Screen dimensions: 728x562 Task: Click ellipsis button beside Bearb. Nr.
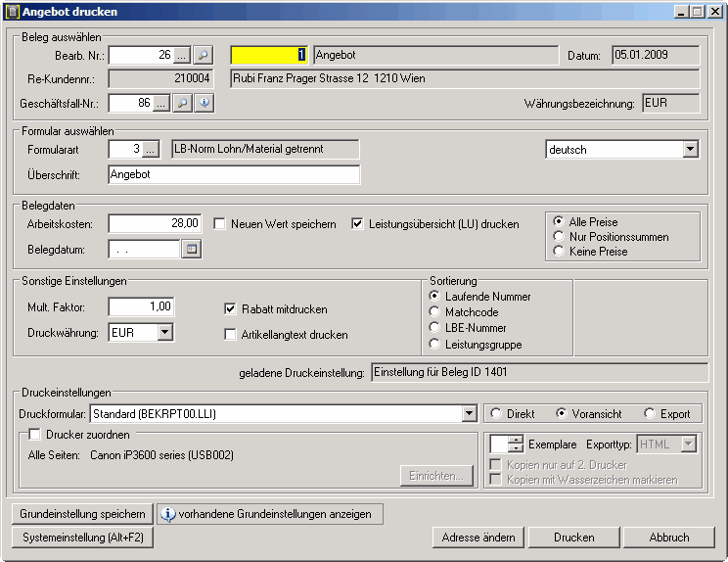[182, 55]
